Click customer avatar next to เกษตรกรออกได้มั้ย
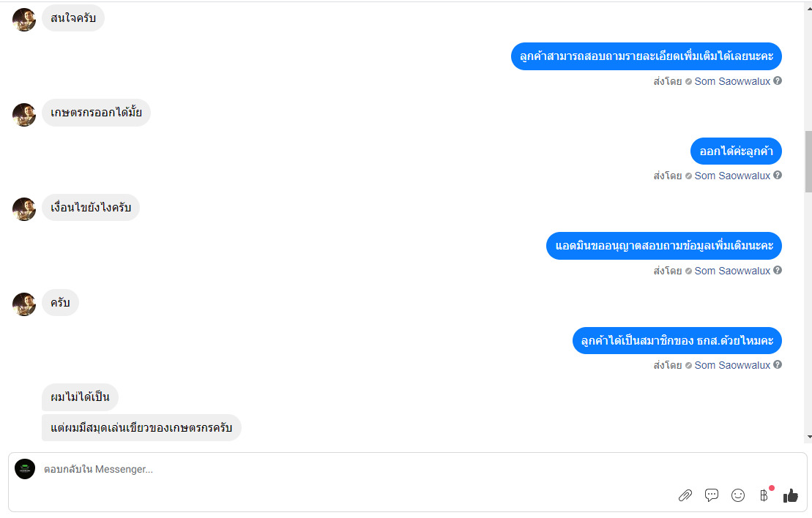The image size is (812, 518). pos(24,114)
